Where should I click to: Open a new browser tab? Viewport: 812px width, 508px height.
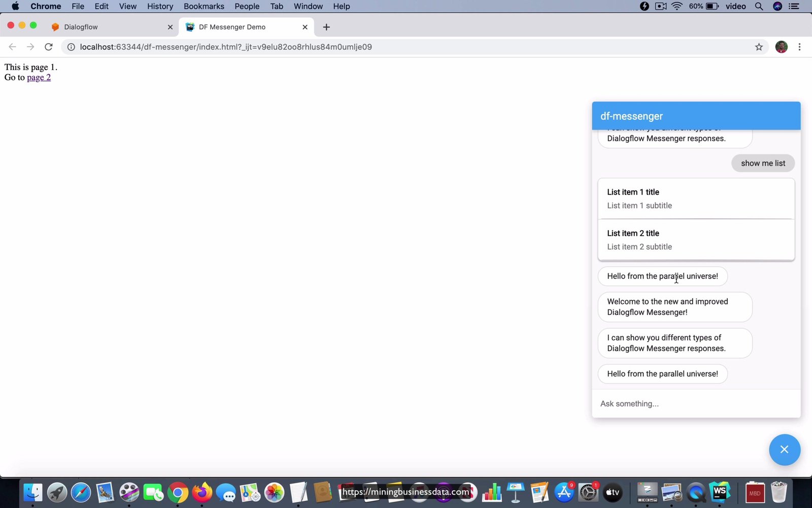326,27
